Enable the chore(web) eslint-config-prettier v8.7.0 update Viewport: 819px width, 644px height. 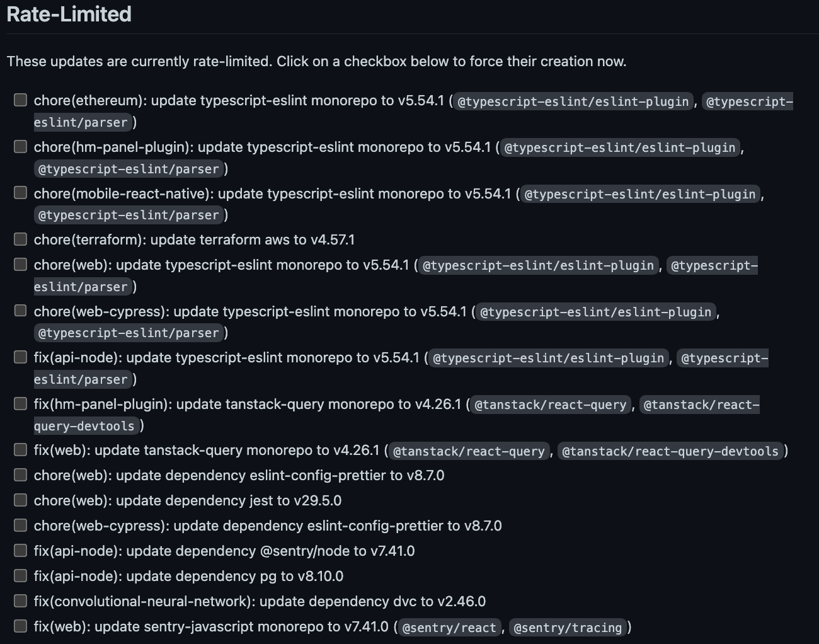click(20, 474)
